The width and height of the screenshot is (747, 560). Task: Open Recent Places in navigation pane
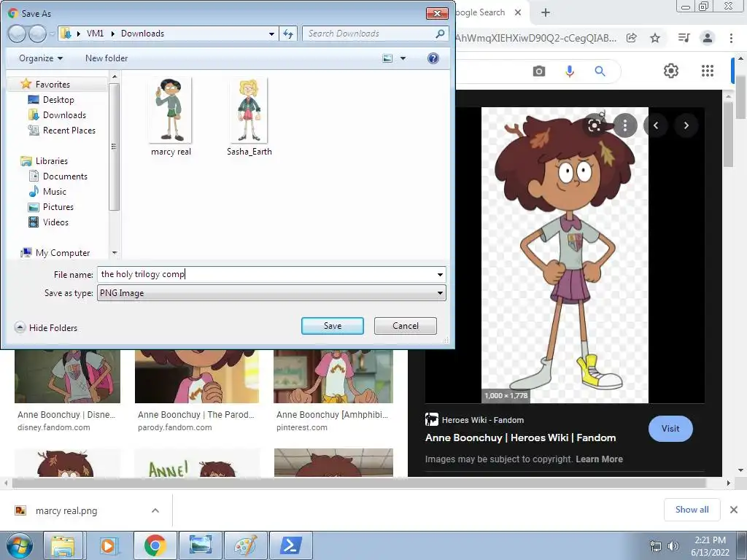coord(69,130)
